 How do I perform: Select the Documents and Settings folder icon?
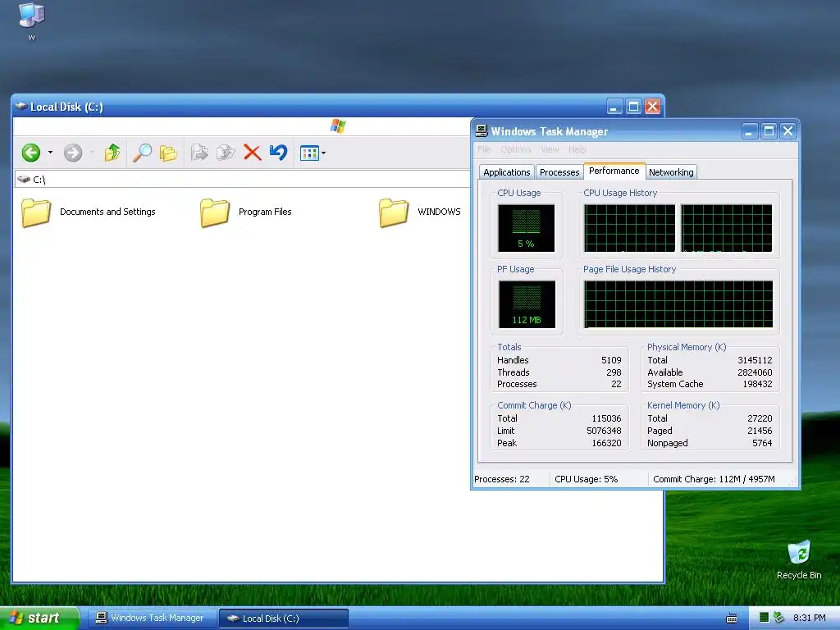tap(36, 212)
